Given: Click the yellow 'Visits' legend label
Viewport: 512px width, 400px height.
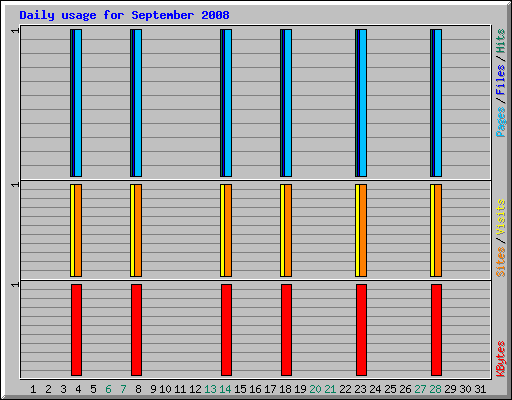Looking at the screenshot, I should coord(501,217).
